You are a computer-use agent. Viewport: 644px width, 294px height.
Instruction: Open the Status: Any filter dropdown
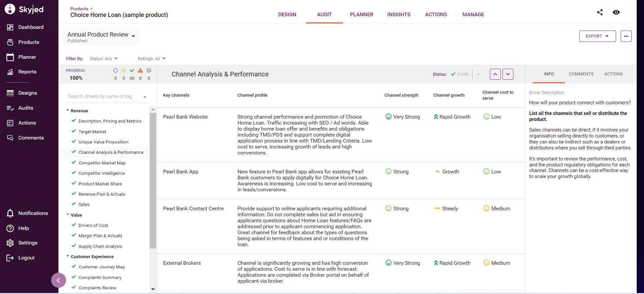pos(104,59)
